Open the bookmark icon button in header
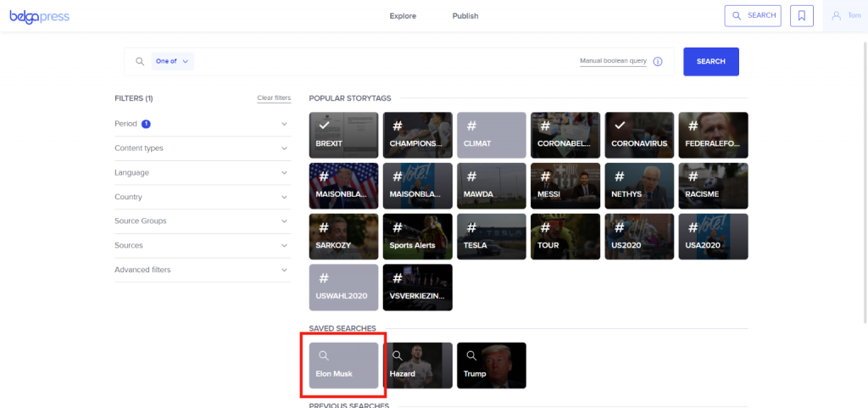 pyautogui.click(x=802, y=15)
